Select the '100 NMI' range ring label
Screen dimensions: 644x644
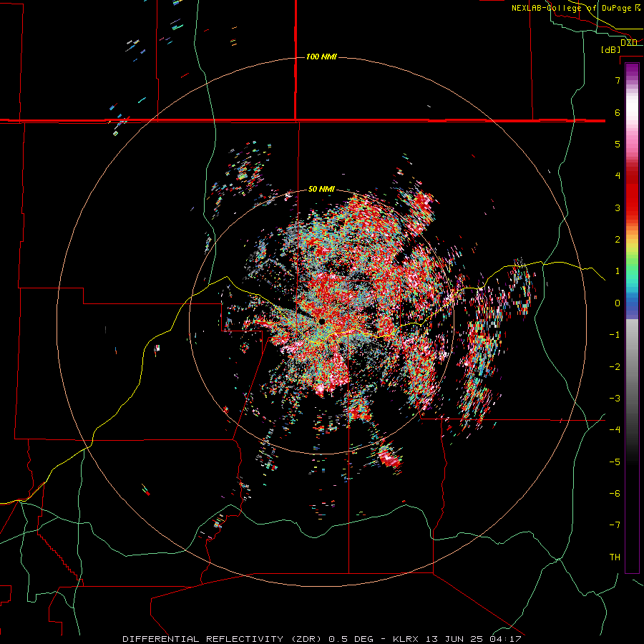pyautogui.click(x=321, y=57)
